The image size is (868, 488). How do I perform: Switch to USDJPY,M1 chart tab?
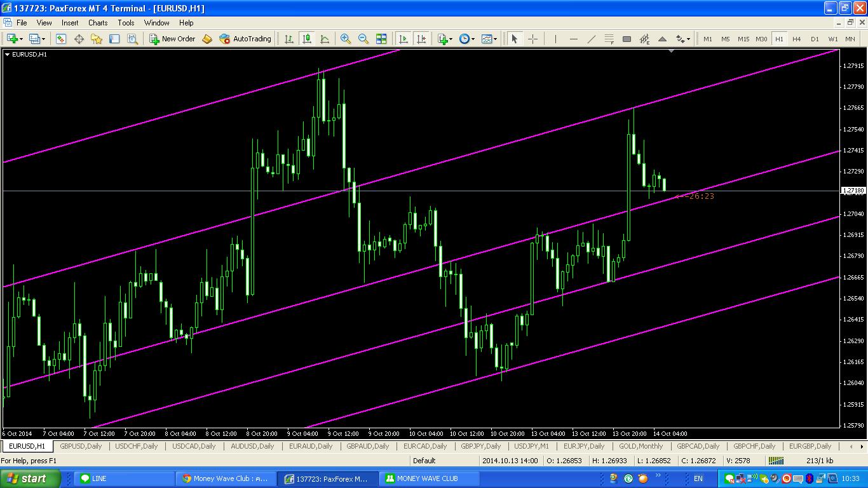coord(531,446)
